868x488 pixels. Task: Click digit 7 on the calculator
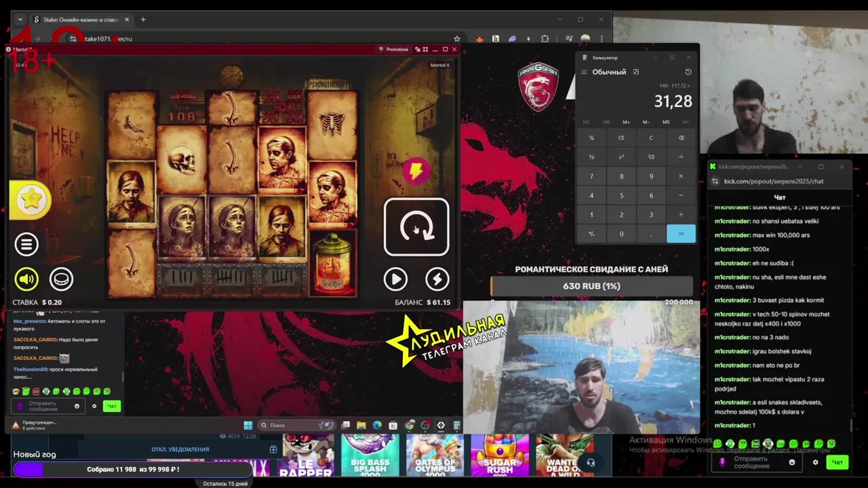[591, 176]
